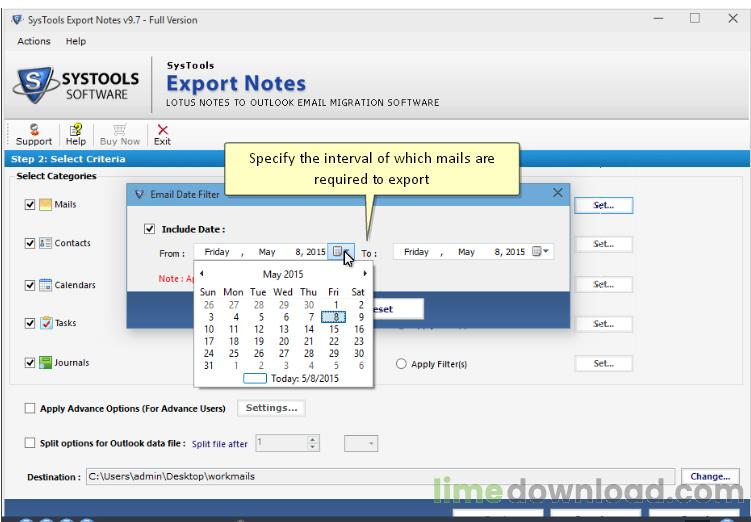Image resolution: width=751 pixels, height=522 pixels.
Task: Open the Actions menu
Action: (x=34, y=41)
